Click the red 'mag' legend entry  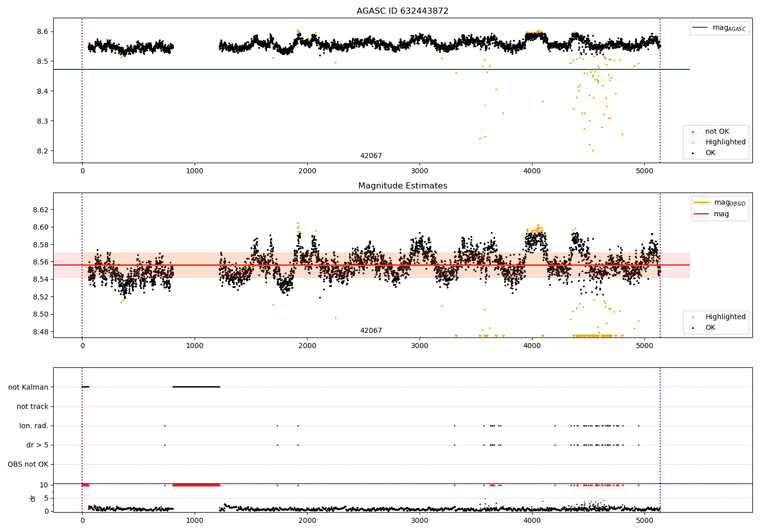711,214
